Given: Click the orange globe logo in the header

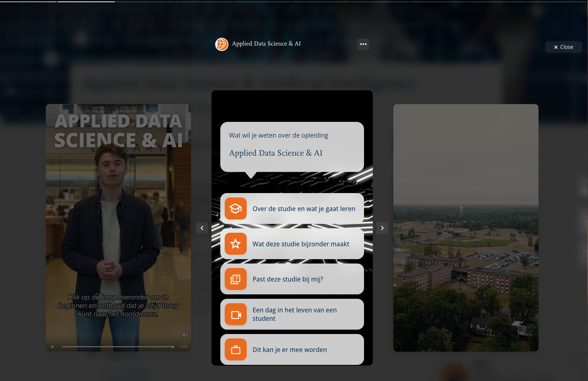Looking at the screenshot, I should click(221, 44).
